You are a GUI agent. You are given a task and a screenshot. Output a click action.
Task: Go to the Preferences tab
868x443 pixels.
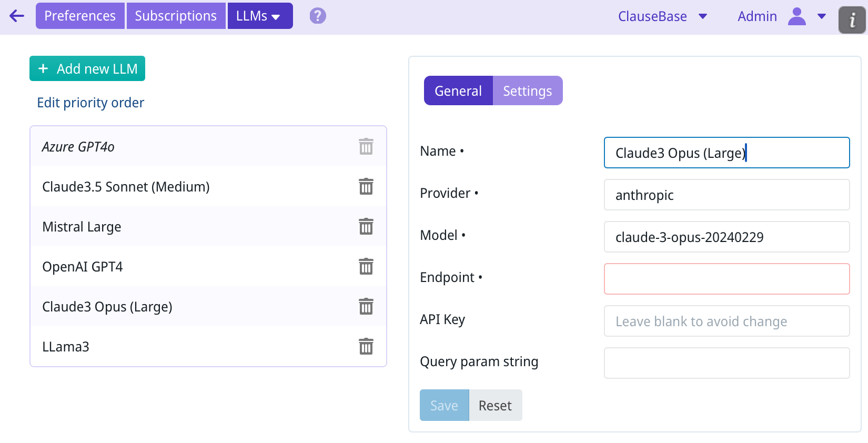click(80, 16)
